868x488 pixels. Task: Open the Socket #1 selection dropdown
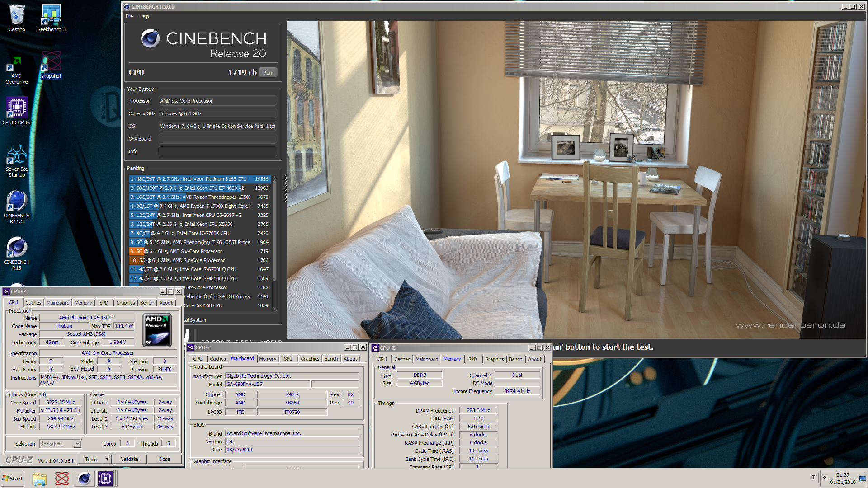77,444
